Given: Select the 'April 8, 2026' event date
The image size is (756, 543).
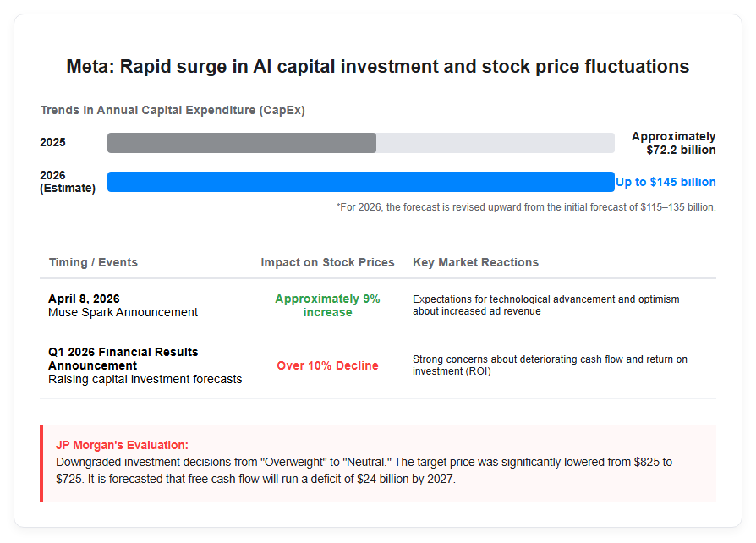Looking at the screenshot, I should tap(84, 299).
